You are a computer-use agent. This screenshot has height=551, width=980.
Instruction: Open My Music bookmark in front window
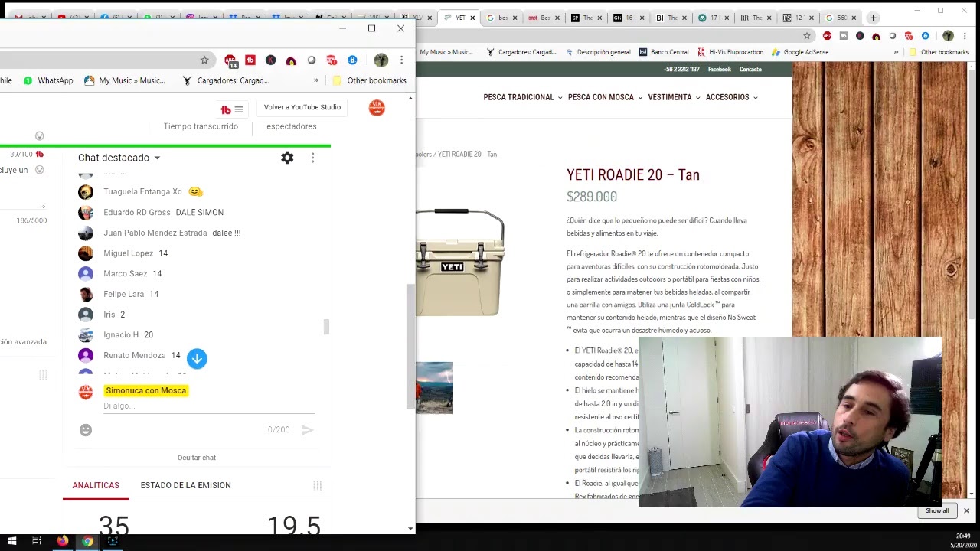click(x=125, y=80)
